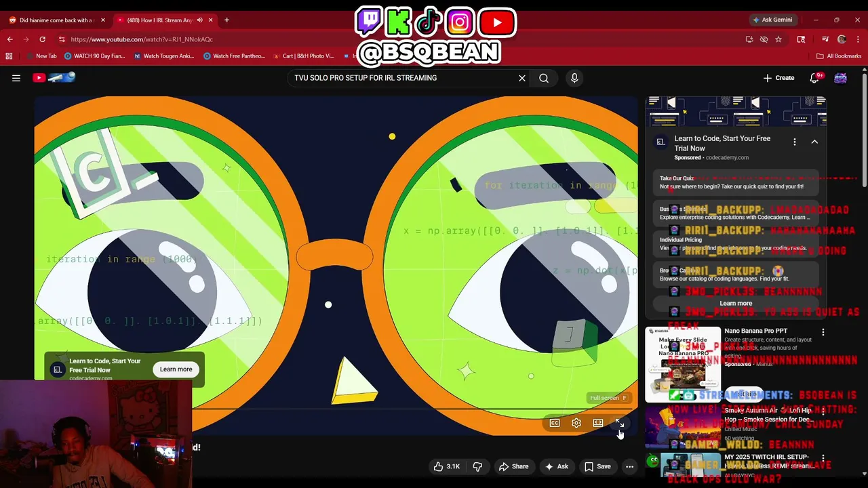Click Learn more in the sponsored panel
Viewport: 868px width, 488px height.
point(736,304)
